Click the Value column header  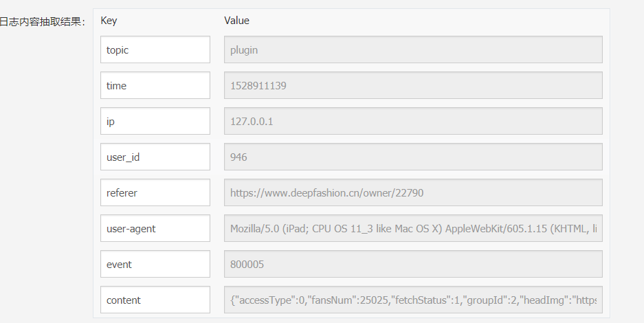[x=236, y=21]
